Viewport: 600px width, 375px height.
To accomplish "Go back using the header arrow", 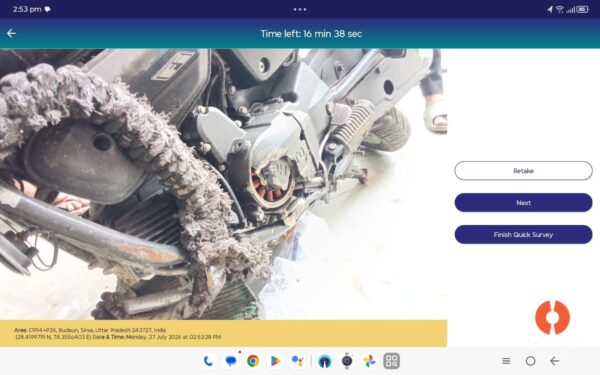I will (x=11, y=34).
